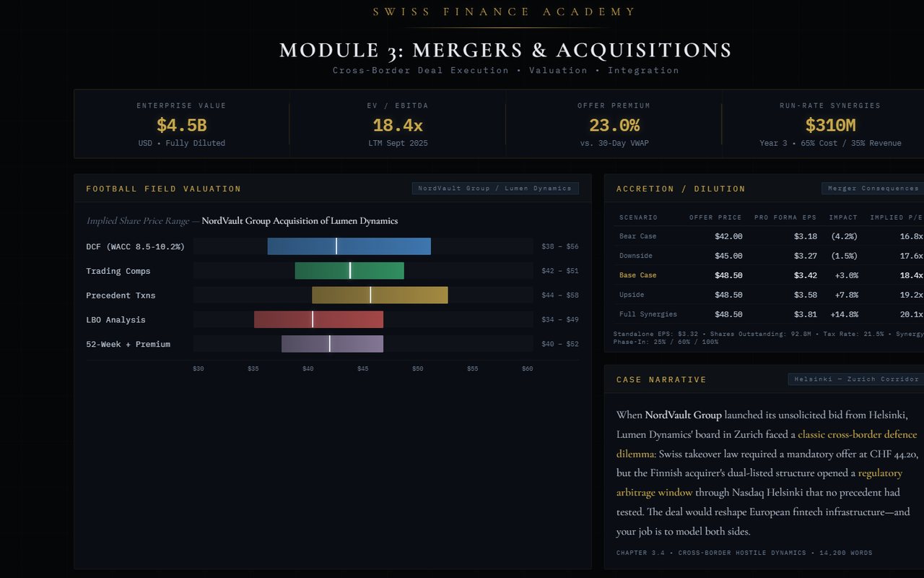Screen dimensions: 924x578
Task: Click the blue DCF valuation bar
Action: tap(349, 246)
